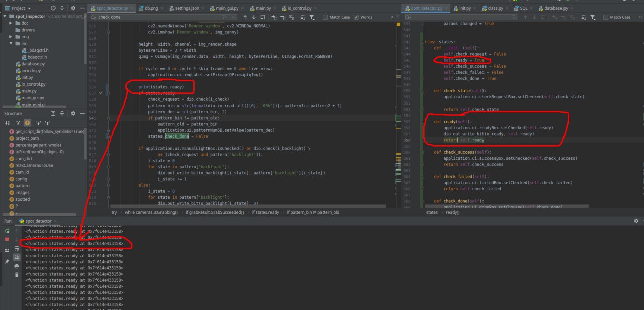644x310 pixels.
Task: Open the database.py tab in right editor
Action: point(557,9)
